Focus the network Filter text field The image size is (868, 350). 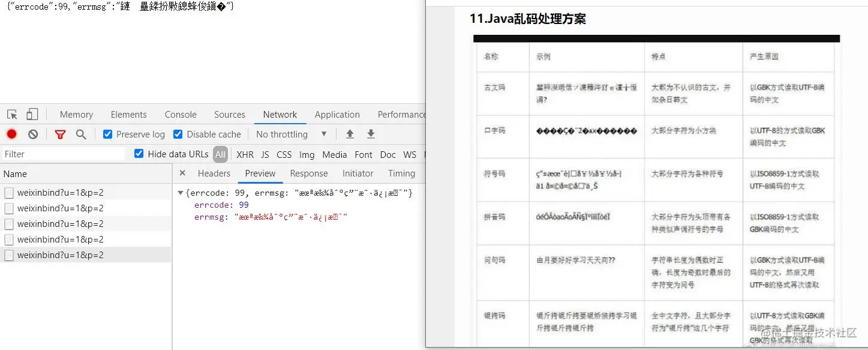click(63, 154)
